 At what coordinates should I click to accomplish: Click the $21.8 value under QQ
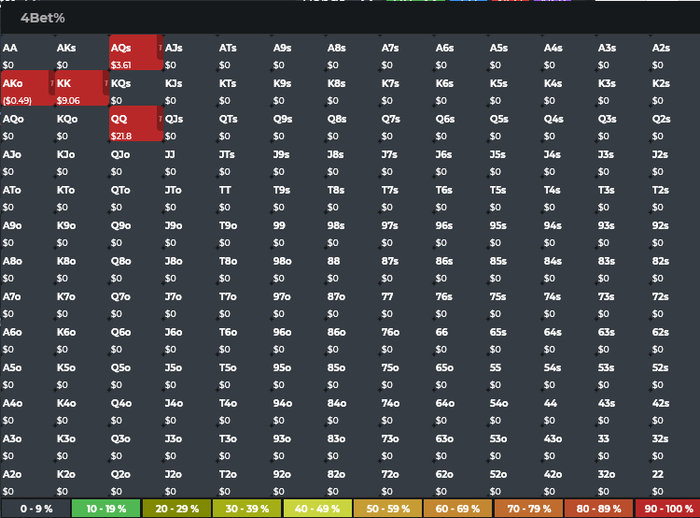121,136
